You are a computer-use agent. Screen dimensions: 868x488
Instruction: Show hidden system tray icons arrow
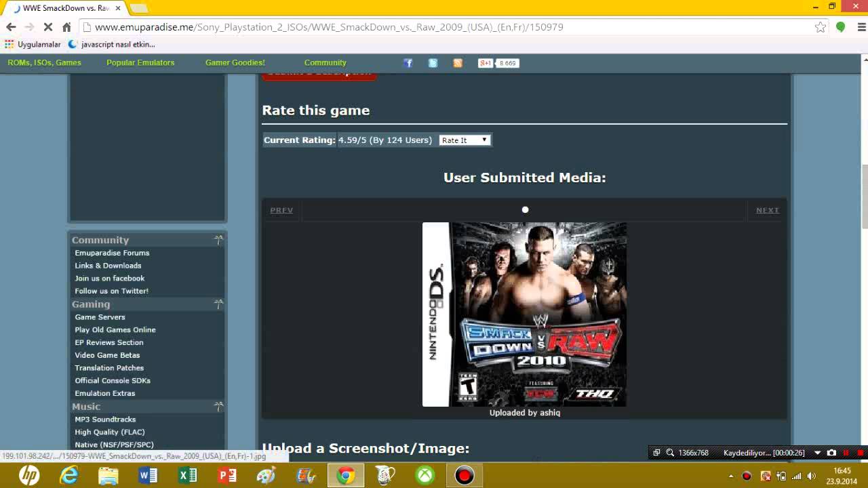coord(732,476)
